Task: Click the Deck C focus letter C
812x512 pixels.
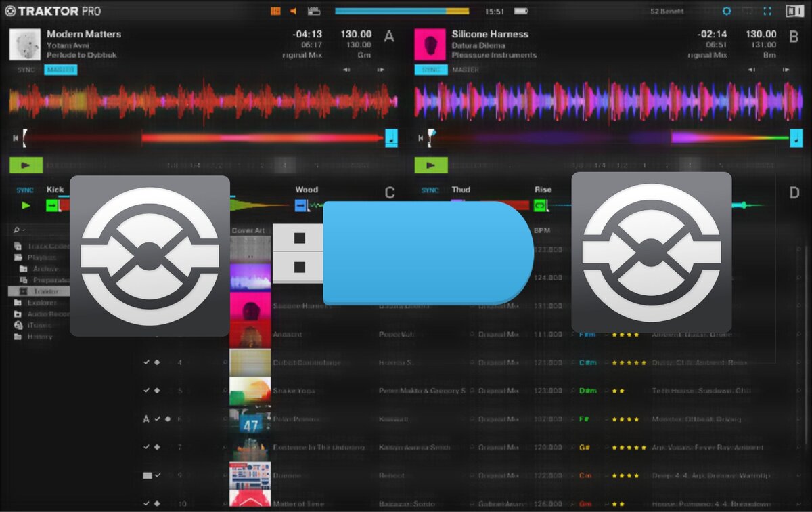Action: coord(389,193)
